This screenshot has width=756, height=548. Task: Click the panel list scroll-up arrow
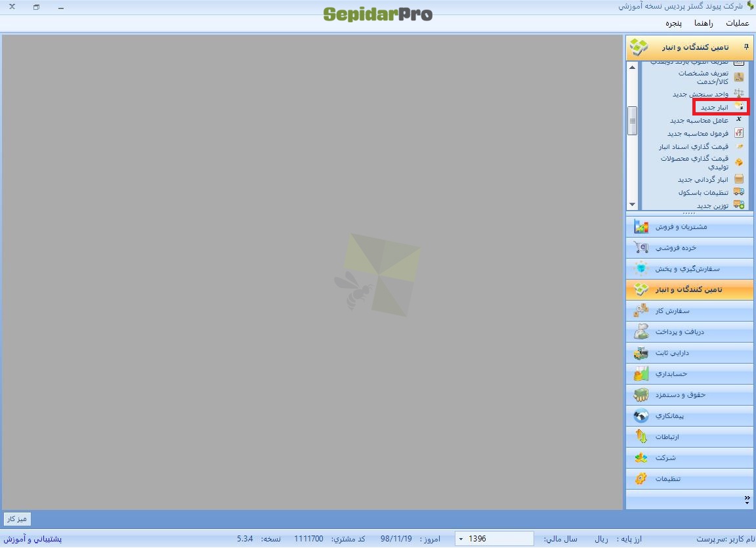coord(632,67)
